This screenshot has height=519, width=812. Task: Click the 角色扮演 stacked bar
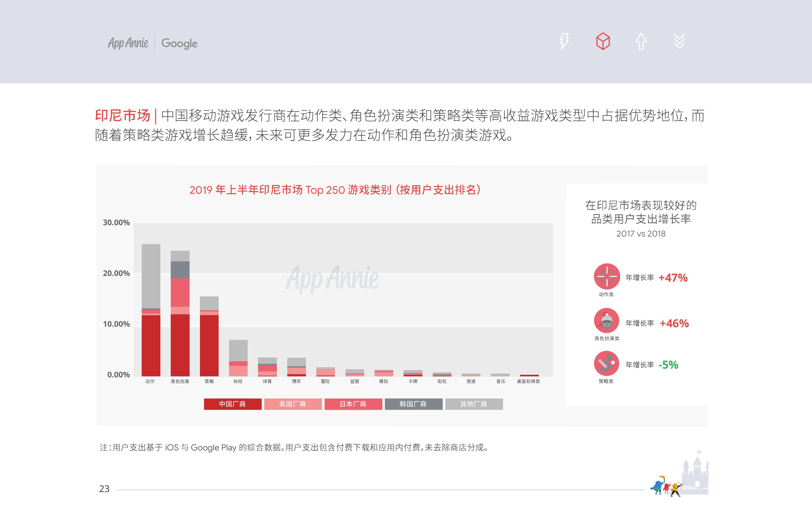[x=180, y=313]
